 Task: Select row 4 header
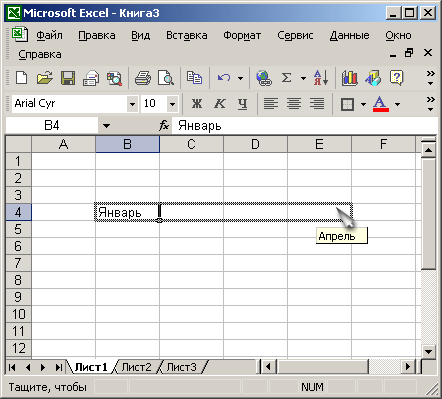point(19,212)
